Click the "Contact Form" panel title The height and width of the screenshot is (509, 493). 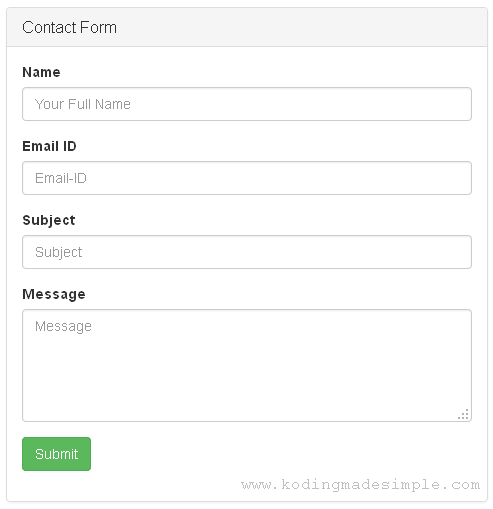tap(69, 27)
